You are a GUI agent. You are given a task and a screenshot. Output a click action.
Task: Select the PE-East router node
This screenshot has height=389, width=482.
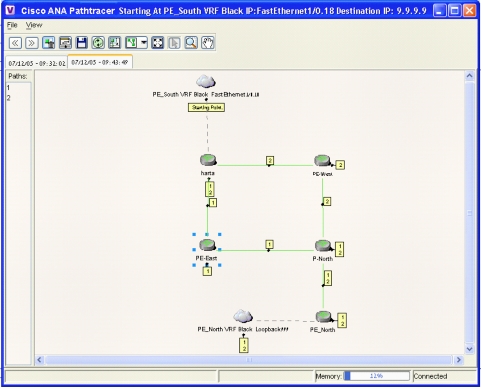(x=208, y=245)
